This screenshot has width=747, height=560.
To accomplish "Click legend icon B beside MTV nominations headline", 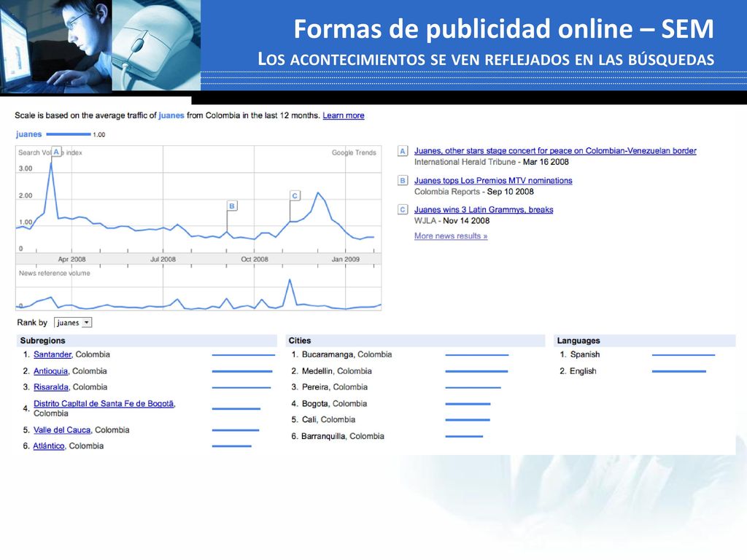I will click(403, 181).
